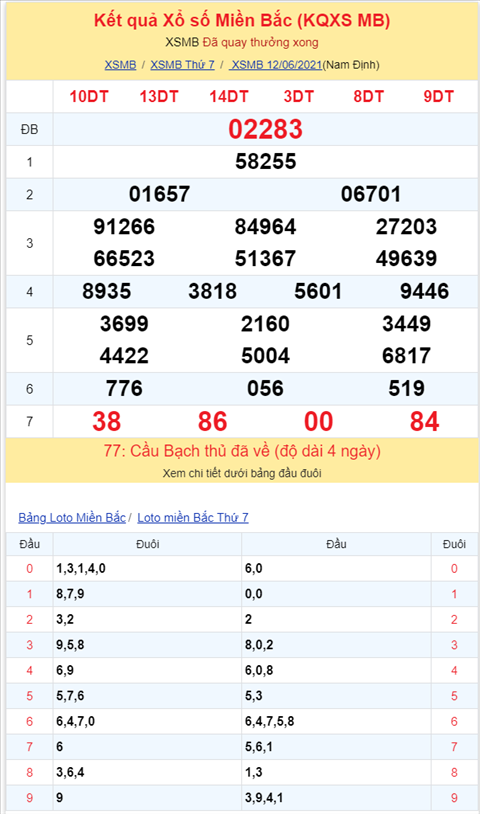Select third prize number 66523
Viewport: 480px width, 814px height.
(124, 259)
